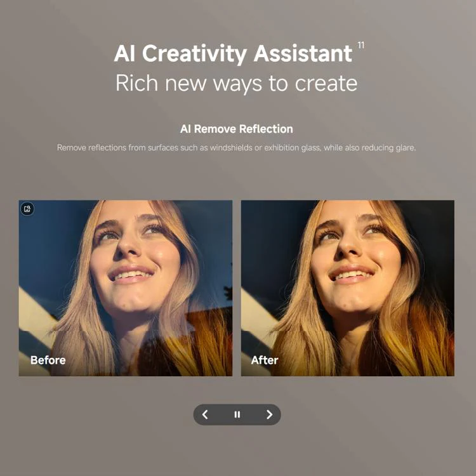Click the AI Remove Reflection feature title

point(237,129)
